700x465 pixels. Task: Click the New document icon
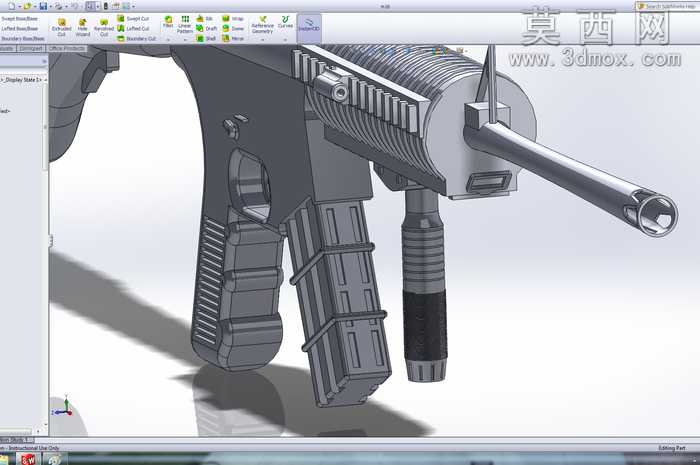(x=12, y=6)
